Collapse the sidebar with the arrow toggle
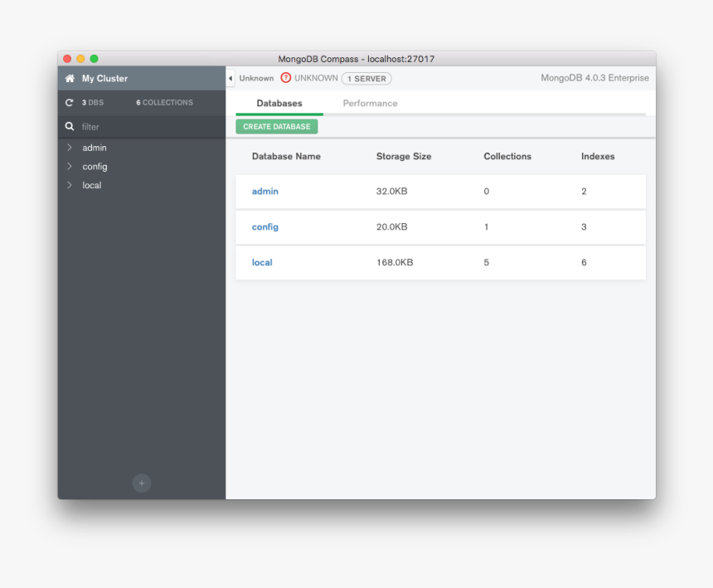Image resolution: width=713 pixels, height=588 pixels. [230, 78]
